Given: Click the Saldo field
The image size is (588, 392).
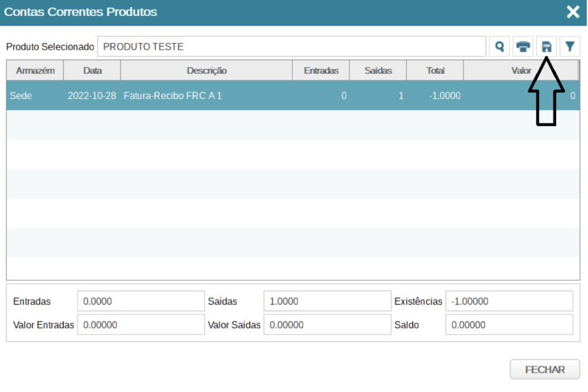Looking at the screenshot, I should pyautogui.click(x=509, y=325).
